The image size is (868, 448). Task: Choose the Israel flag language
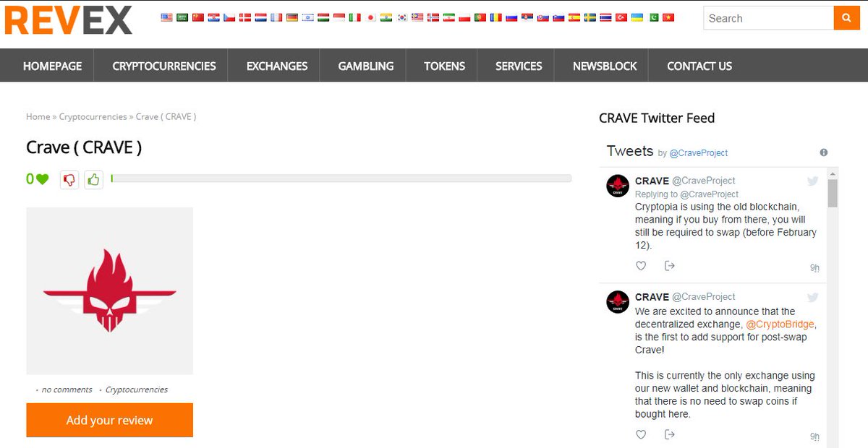pos(308,17)
